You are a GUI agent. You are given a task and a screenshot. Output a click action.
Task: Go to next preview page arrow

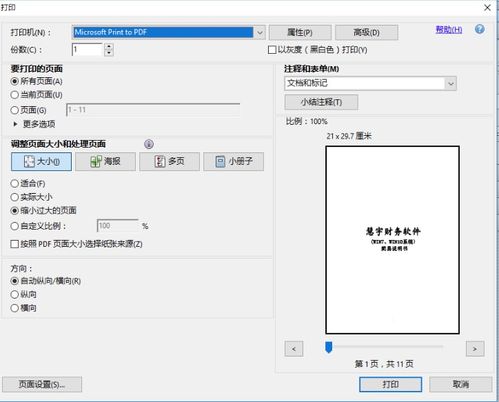(x=475, y=349)
